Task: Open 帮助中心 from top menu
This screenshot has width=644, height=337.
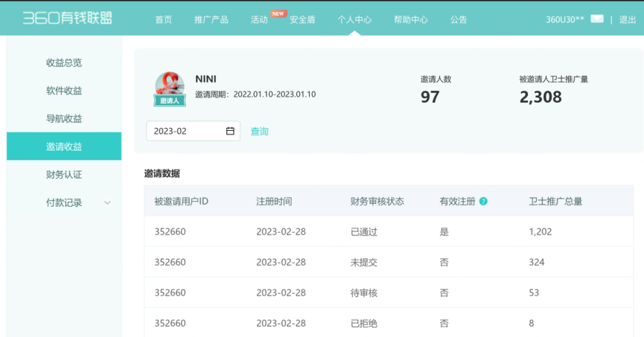Action: tap(410, 20)
